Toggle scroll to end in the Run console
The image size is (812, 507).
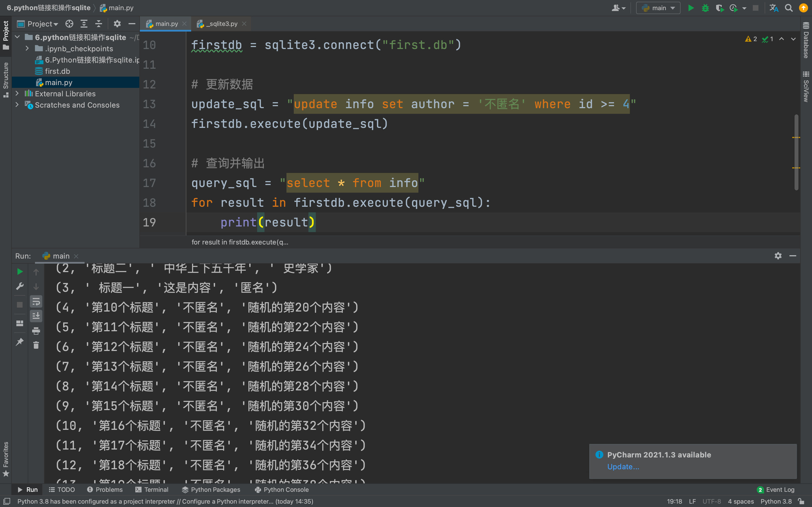[36, 316]
